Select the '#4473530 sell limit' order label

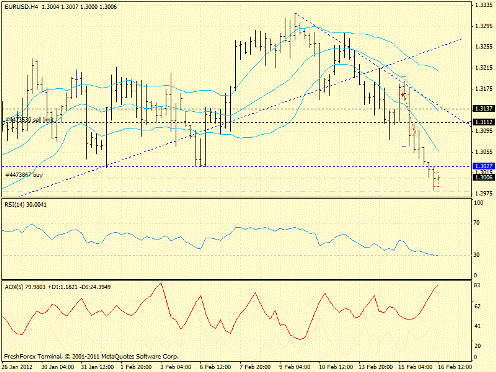pyautogui.click(x=30, y=120)
